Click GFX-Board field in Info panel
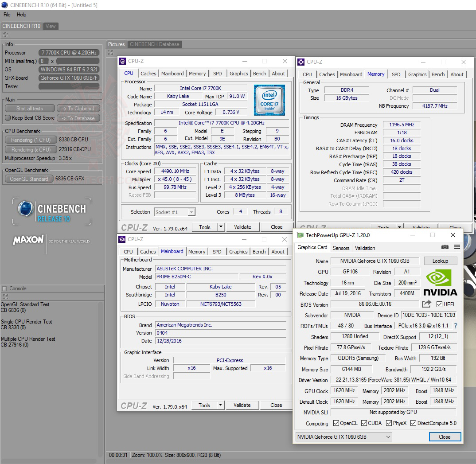Screen dimensions: 476x464 69,78
